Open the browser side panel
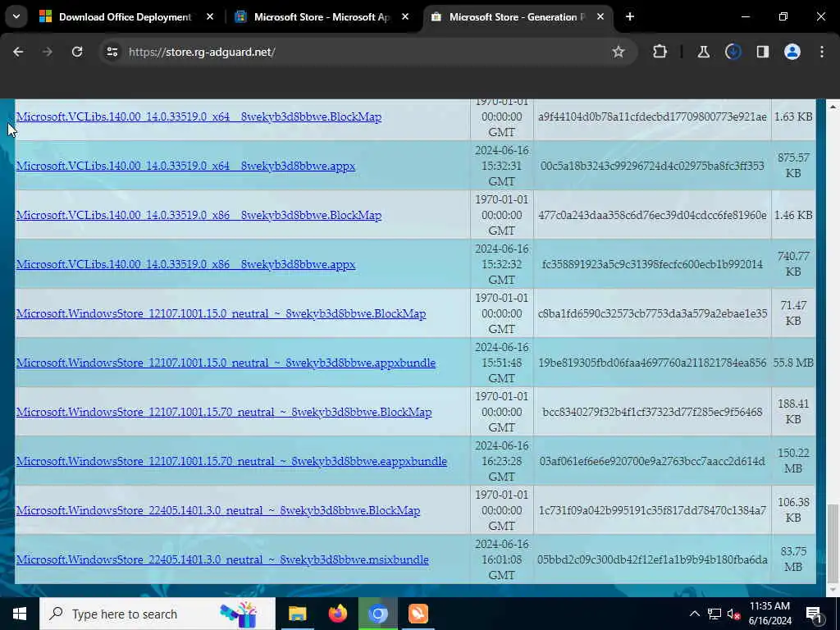The image size is (840, 630). (762, 52)
